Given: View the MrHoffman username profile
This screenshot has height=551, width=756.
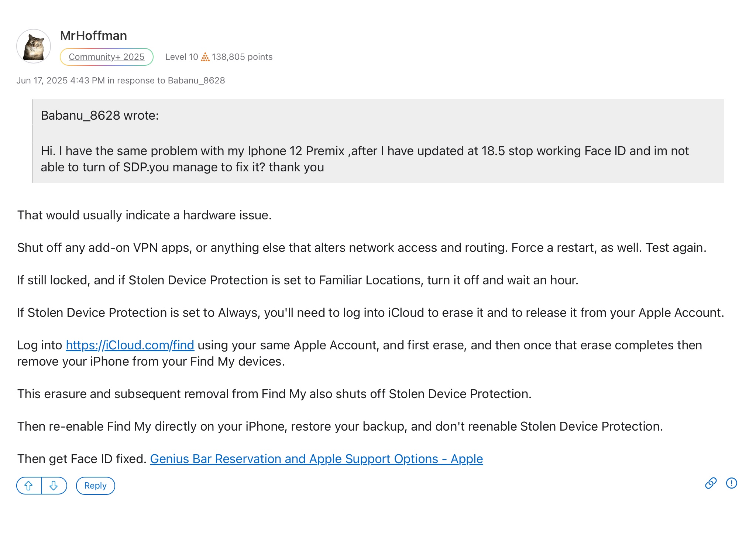Looking at the screenshot, I should pos(93,35).
